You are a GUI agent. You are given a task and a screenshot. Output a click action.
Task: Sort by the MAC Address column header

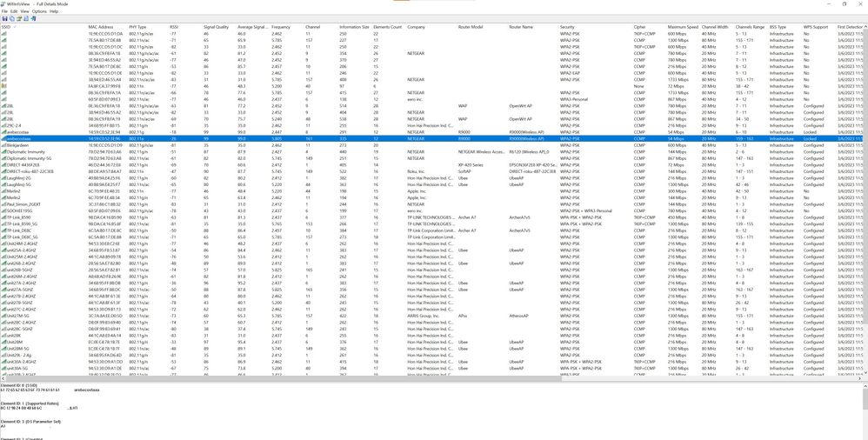107,27
